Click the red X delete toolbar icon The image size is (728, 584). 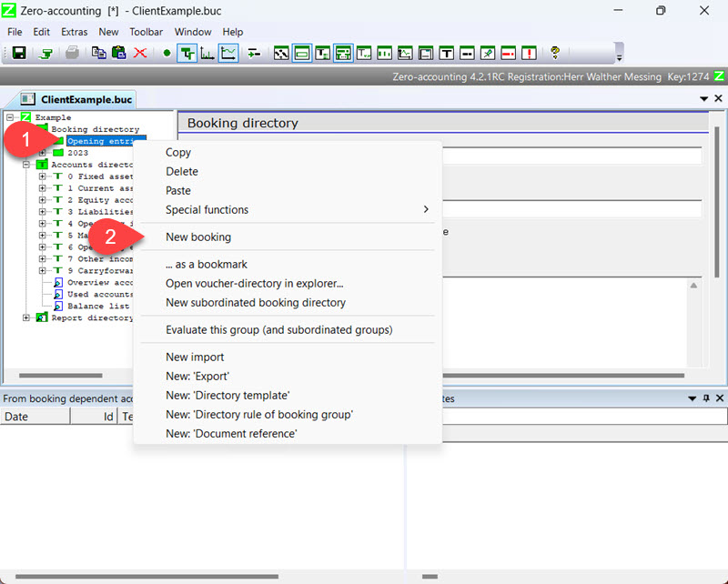tap(140, 53)
